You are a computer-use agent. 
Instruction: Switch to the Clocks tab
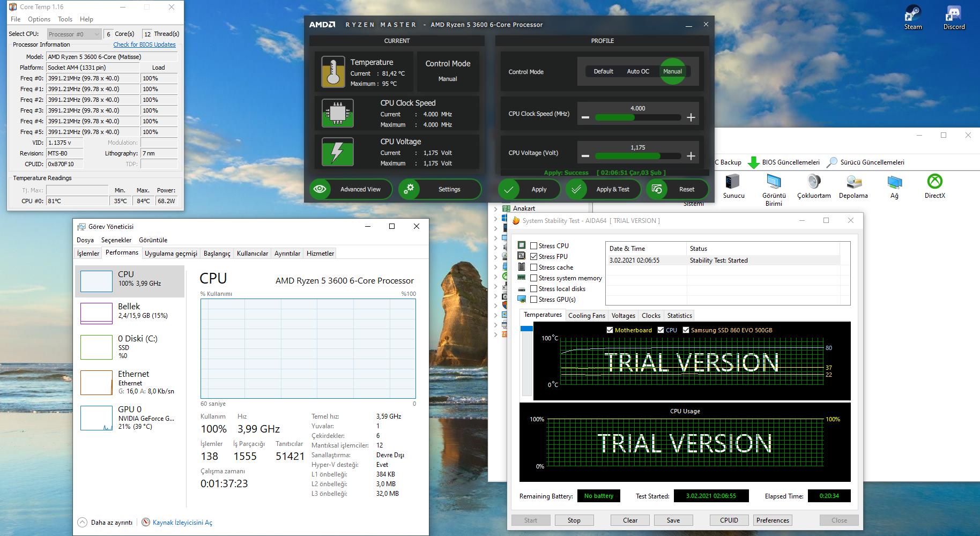coord(651,316)
